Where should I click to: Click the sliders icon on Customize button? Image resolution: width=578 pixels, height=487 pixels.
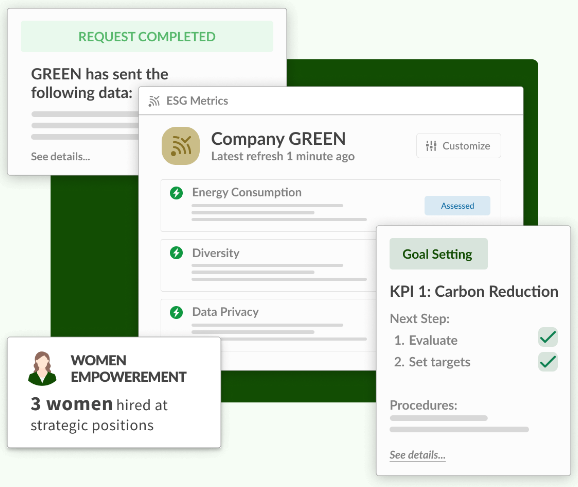point(431,146)
